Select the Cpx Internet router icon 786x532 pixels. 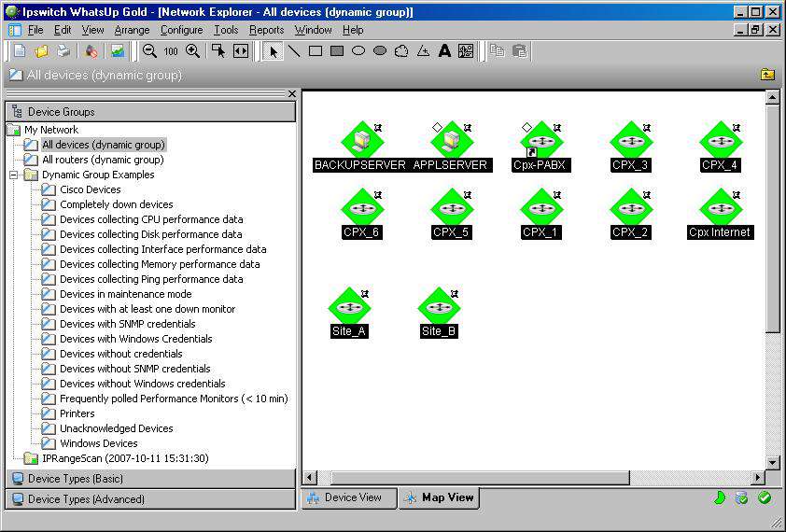click(x=720, y=207)
